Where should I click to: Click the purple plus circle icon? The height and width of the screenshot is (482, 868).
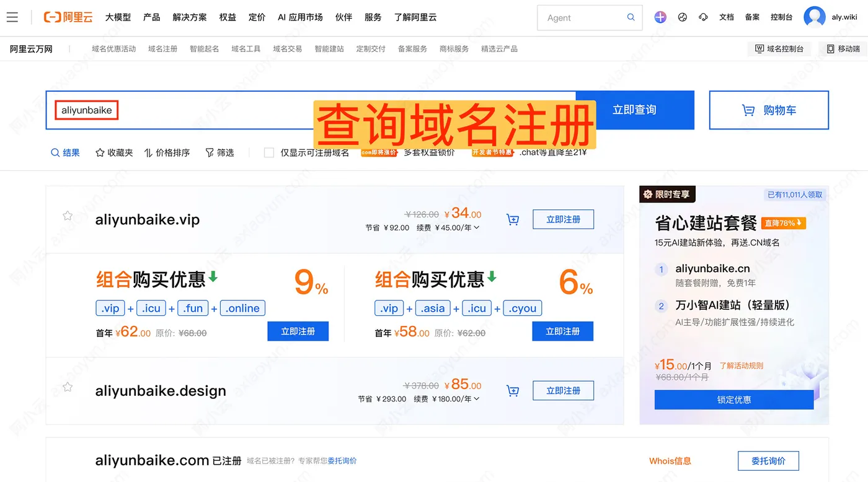(x=660, y=17)
